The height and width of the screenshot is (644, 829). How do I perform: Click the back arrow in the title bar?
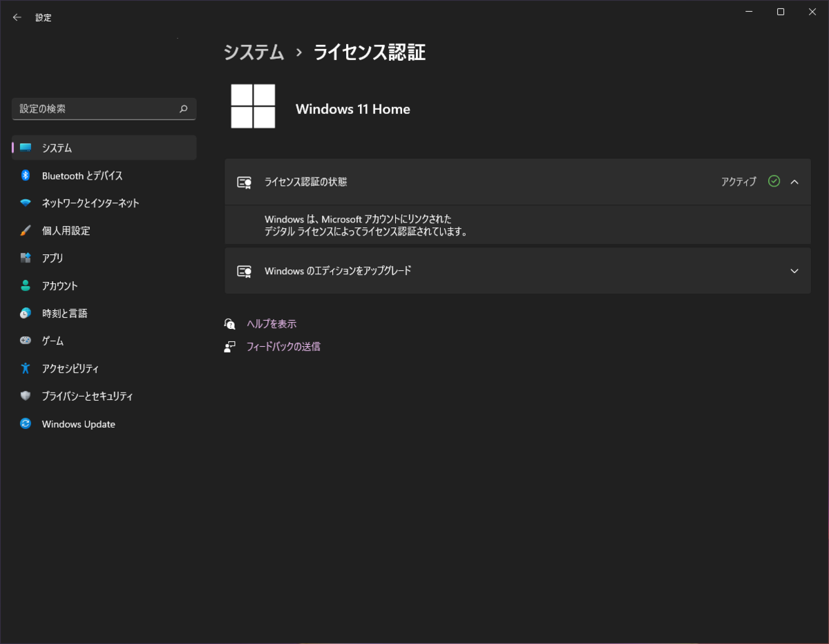[17, 17]
